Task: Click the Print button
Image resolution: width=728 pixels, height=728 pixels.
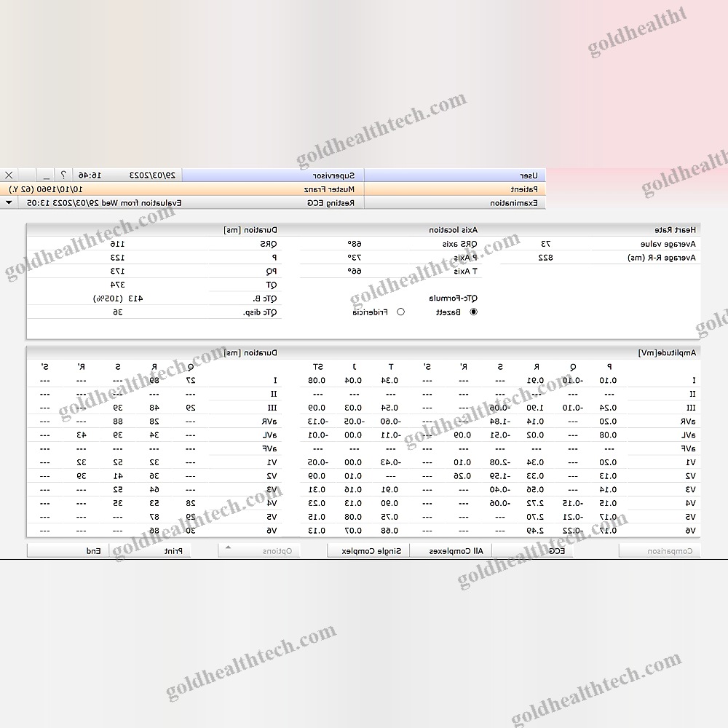Action: tap(150, 551)
